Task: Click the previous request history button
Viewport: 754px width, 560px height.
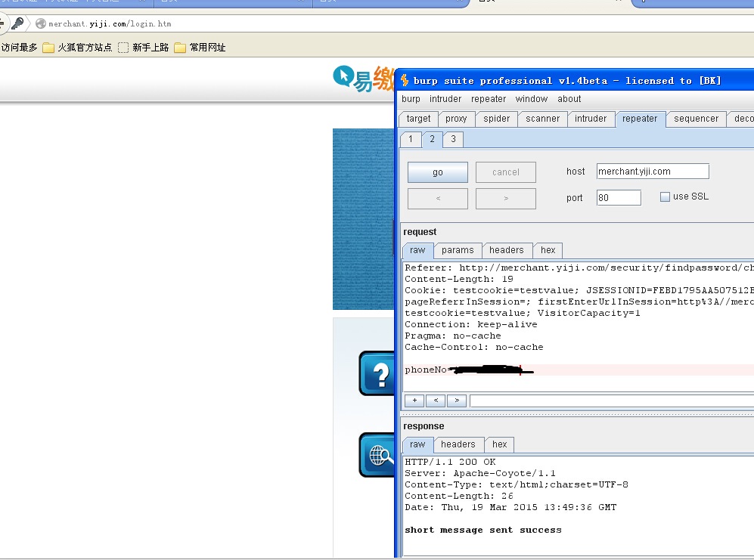Action: 438,199
